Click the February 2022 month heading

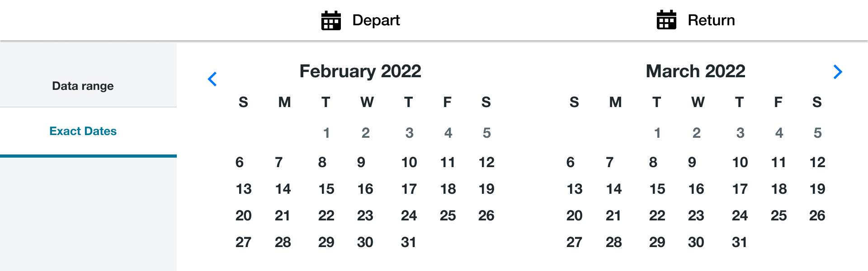[360, 71]
